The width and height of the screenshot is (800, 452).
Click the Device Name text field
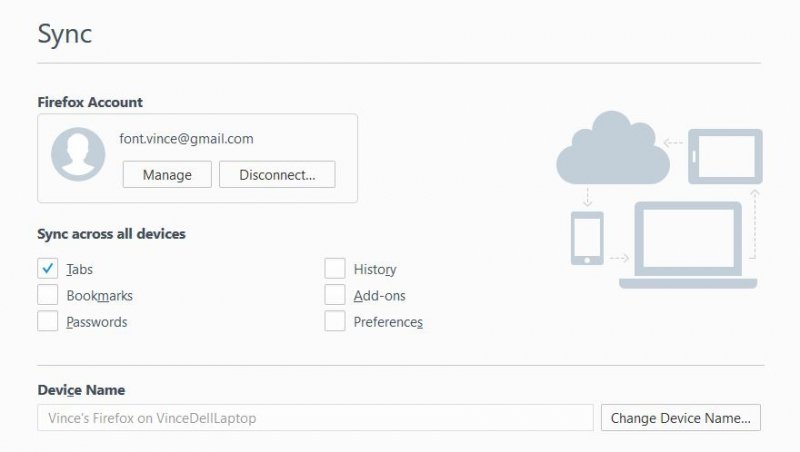pyautogui.click(x=315, y=418)
